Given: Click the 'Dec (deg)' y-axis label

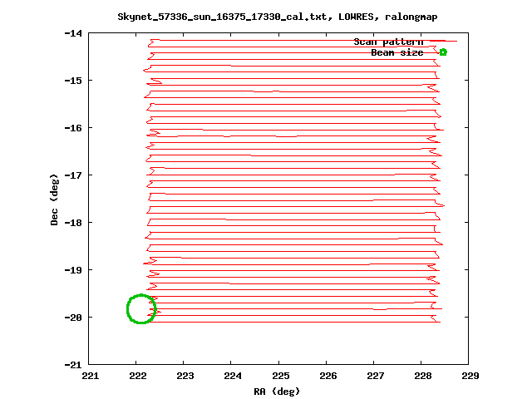Looking at the screenshot, I should [54, 199].
